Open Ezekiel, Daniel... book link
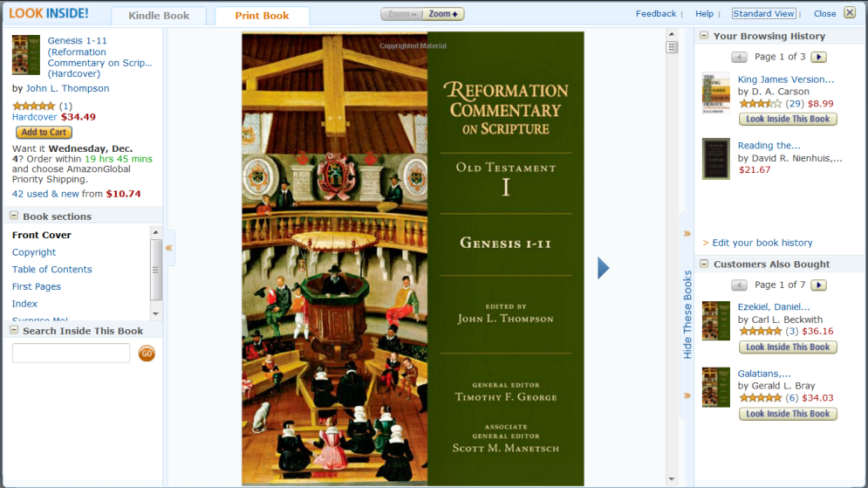This screenshot has width=868, height=488. pos(773,307)
